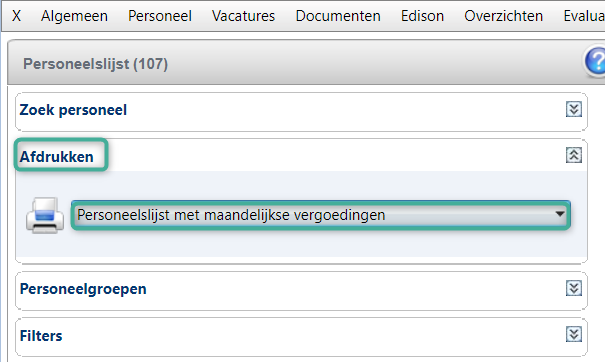Click the X item in the menu bar
The image size is (605, 362).
16,16
